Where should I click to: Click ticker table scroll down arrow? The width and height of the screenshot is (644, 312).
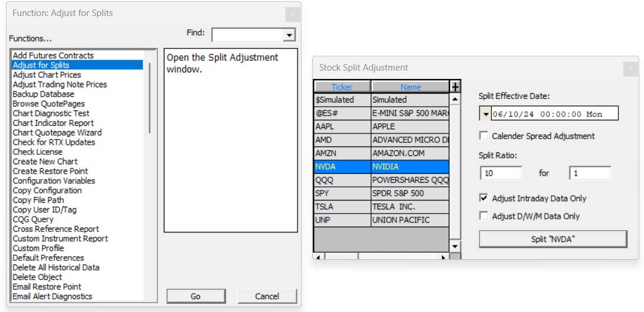coord(455,246)
